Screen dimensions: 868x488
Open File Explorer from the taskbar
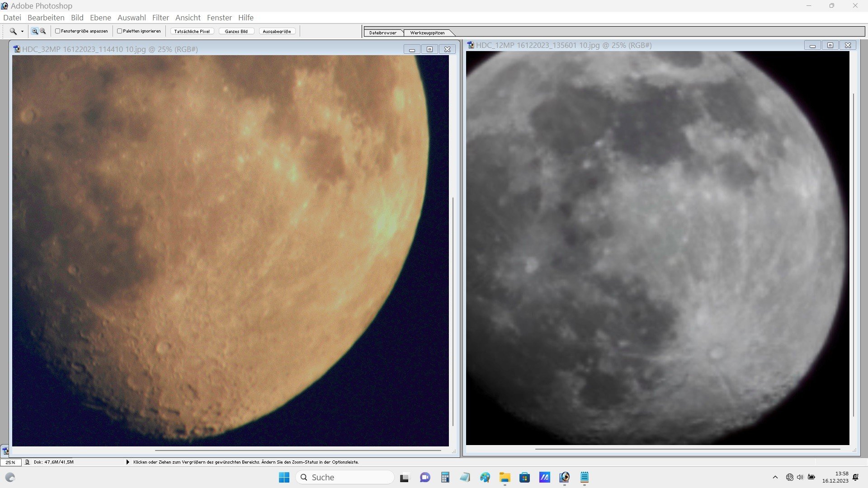505,477
